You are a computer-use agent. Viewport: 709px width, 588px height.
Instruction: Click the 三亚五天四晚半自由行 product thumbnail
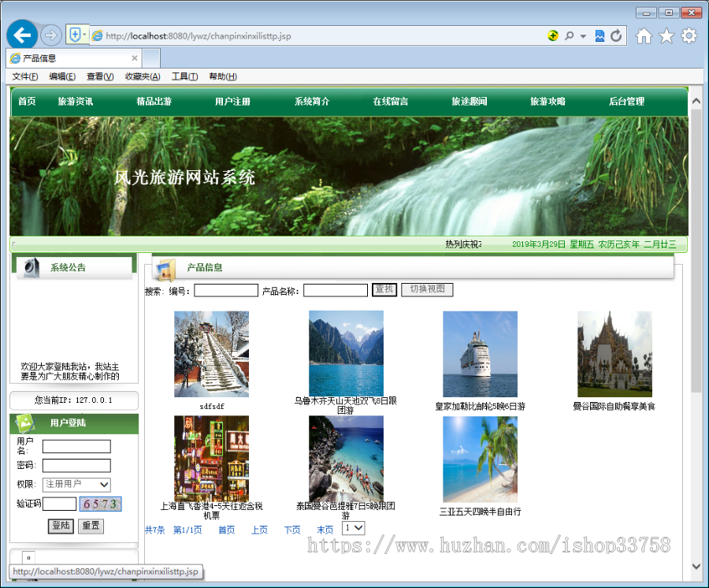480,460
